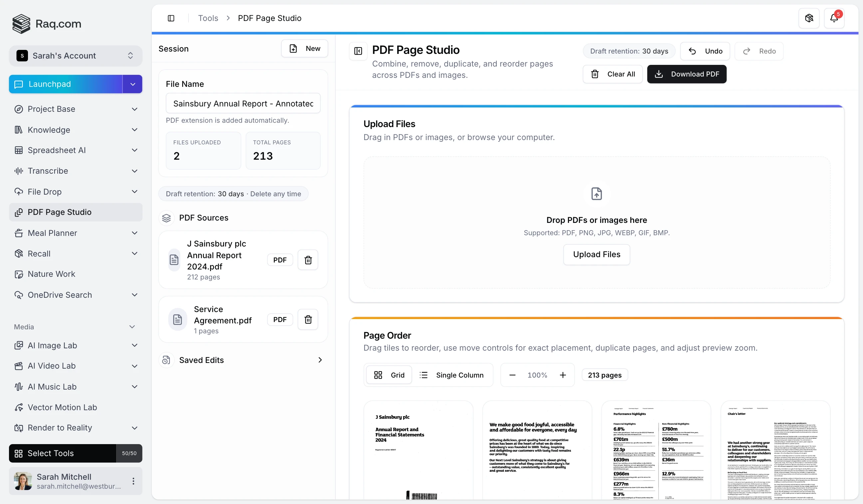Viewport: 863px width, 504px height.
Task: Open the Sarah's Account switcher dropdown
Action: point(75,56)
